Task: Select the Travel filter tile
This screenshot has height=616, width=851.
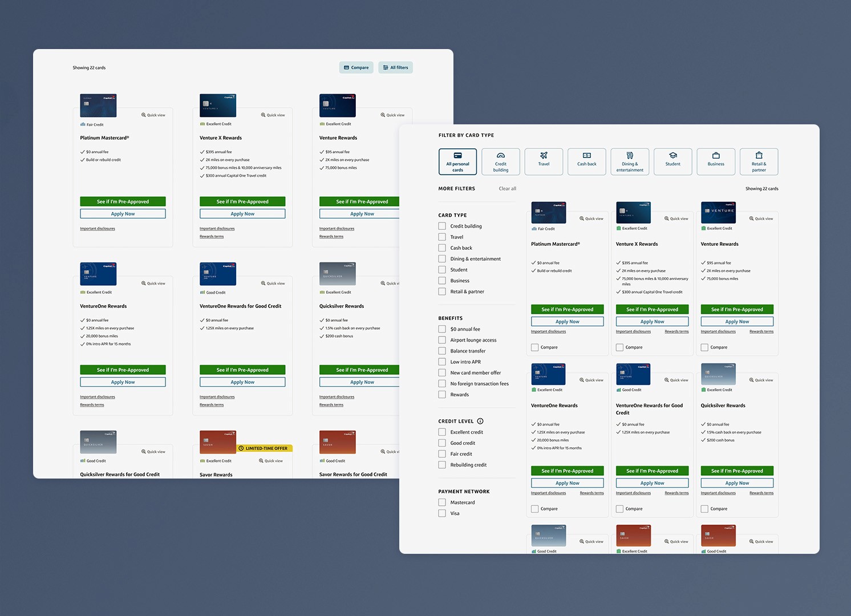Action: point(544,161)
